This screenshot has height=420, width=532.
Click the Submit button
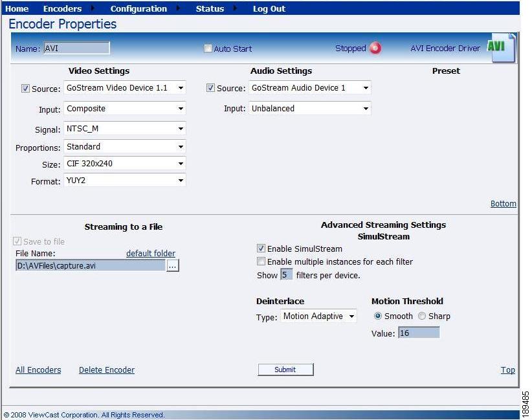tap(285, 370)
